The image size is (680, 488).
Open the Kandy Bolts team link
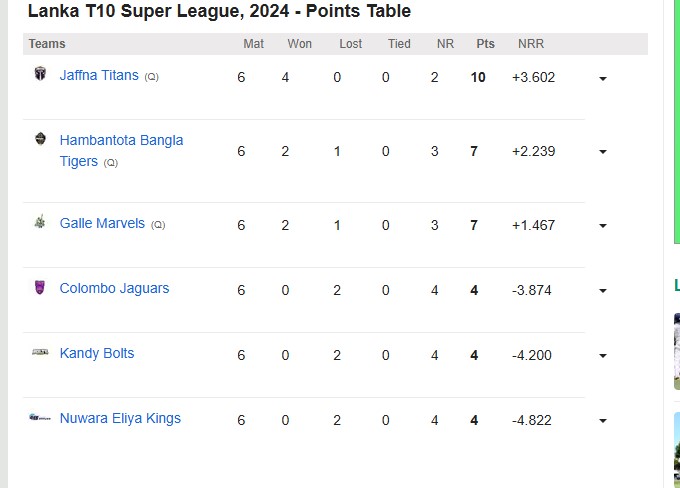click(97, 353)
